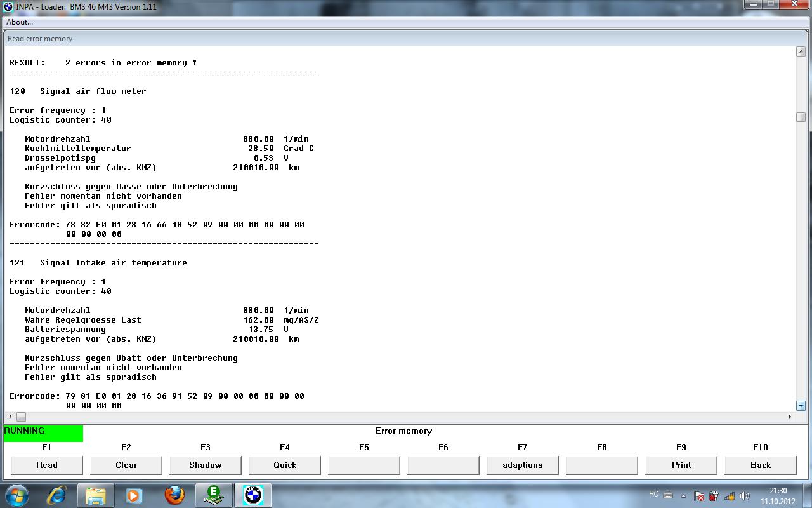812x508 pixels.
Task: Click the volume speaker tray icon
Action: (744, 496)
